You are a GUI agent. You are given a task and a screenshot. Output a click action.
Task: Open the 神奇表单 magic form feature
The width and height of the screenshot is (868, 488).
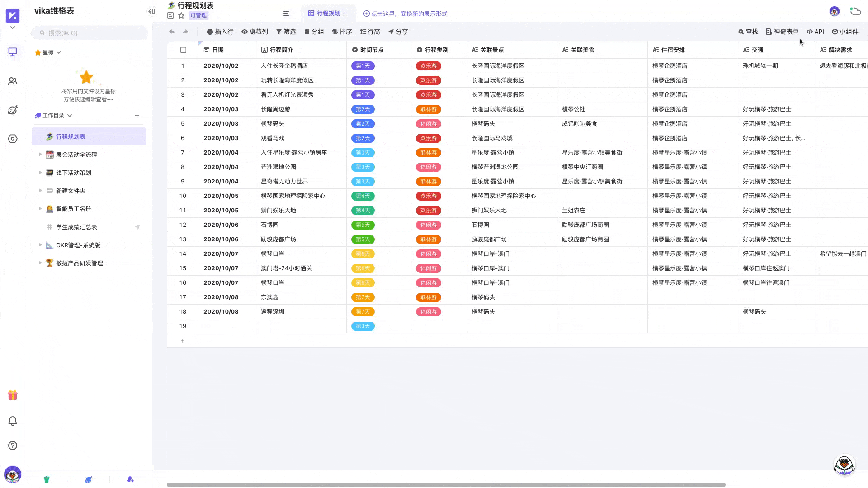[782, 32]
